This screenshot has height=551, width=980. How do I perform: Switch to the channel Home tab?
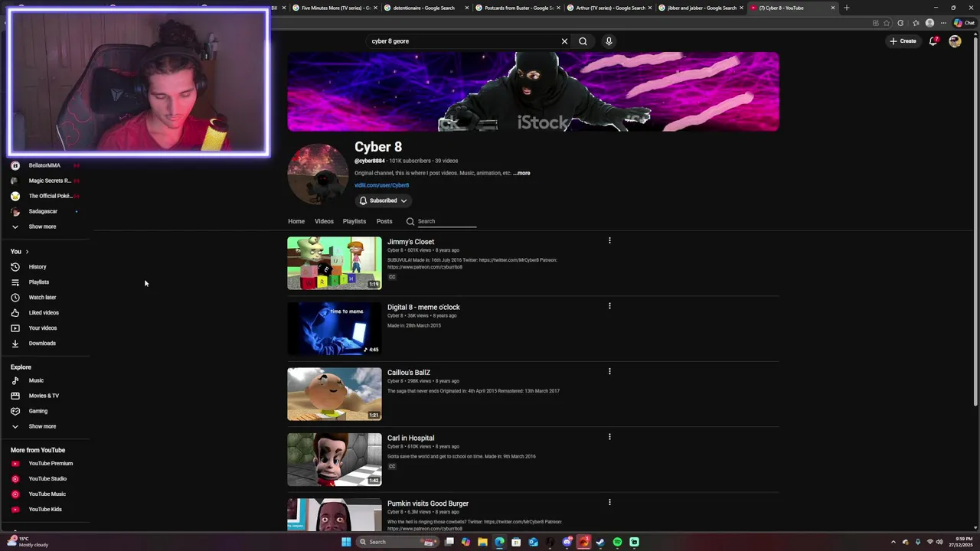click(296, 221)
